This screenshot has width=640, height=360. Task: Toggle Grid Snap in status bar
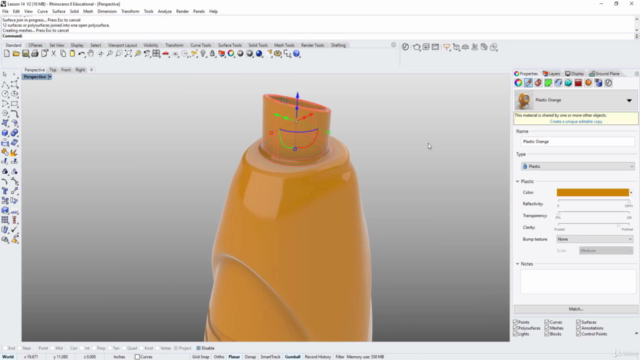[200, 357]
